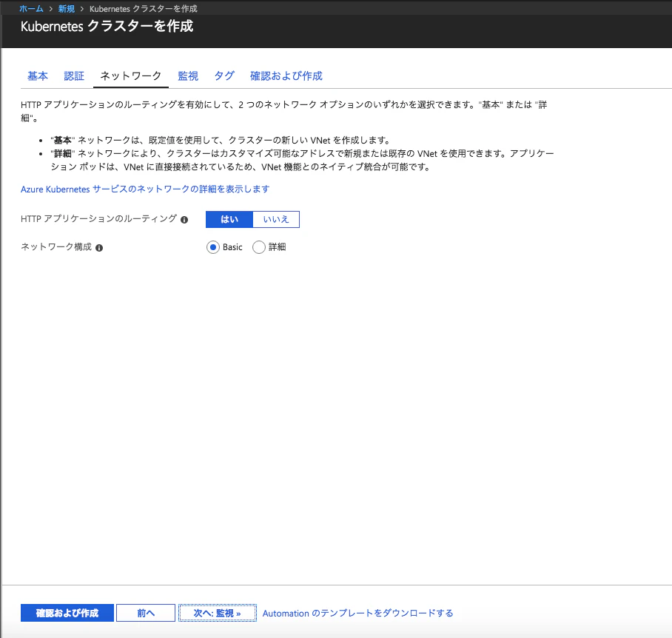Open the タグ tab
This screenshot has width=672, height=638.
tap(224, 75)
